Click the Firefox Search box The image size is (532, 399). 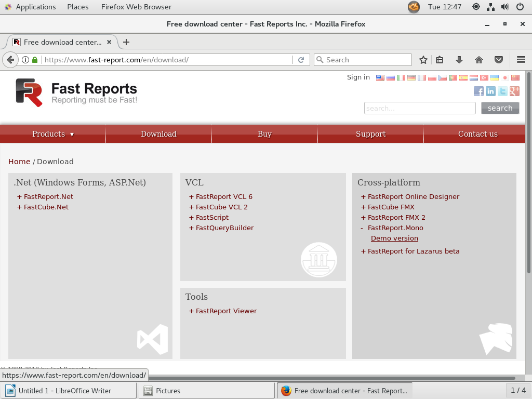[363, 60]
